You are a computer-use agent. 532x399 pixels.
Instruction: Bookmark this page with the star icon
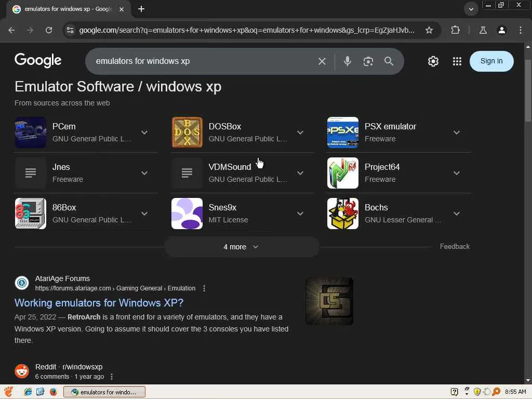[x=429, y=30]
